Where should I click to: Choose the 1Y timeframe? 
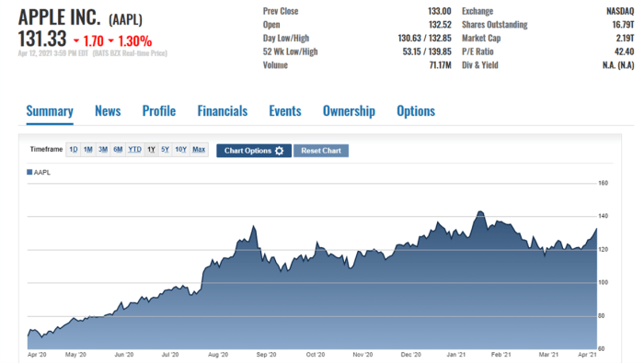point(151,150)
